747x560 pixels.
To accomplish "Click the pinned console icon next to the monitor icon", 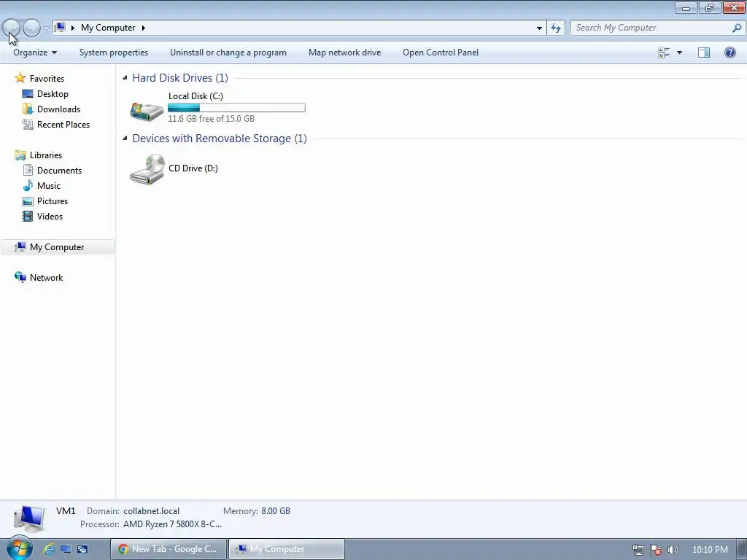I will coord(82,549).
